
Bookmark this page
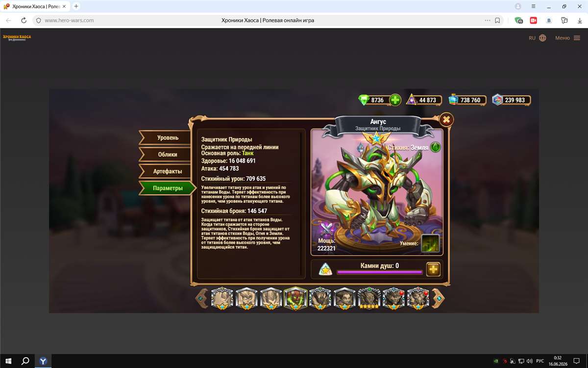pyautogui.click(x=497, y=21)
